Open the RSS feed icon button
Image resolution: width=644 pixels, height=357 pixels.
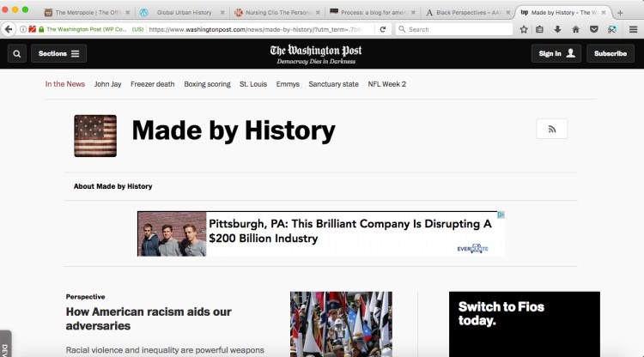click(x=552, y=129)
